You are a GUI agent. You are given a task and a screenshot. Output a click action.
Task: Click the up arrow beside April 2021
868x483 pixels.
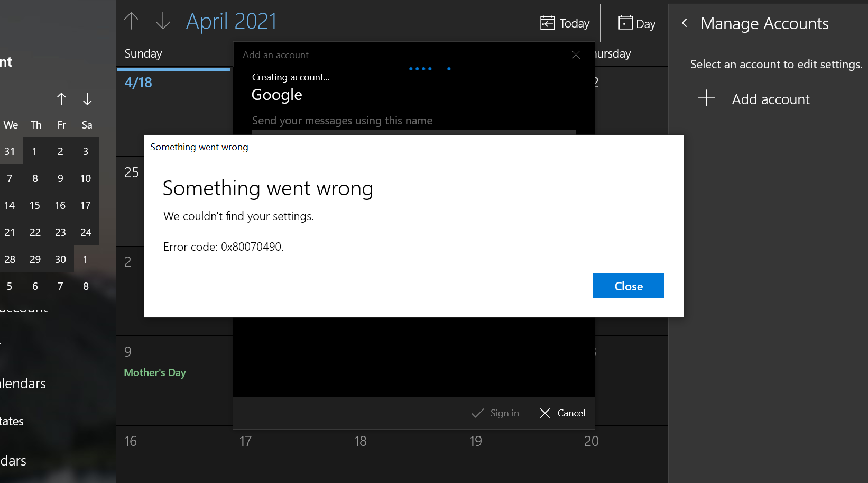tap(131, 21)
